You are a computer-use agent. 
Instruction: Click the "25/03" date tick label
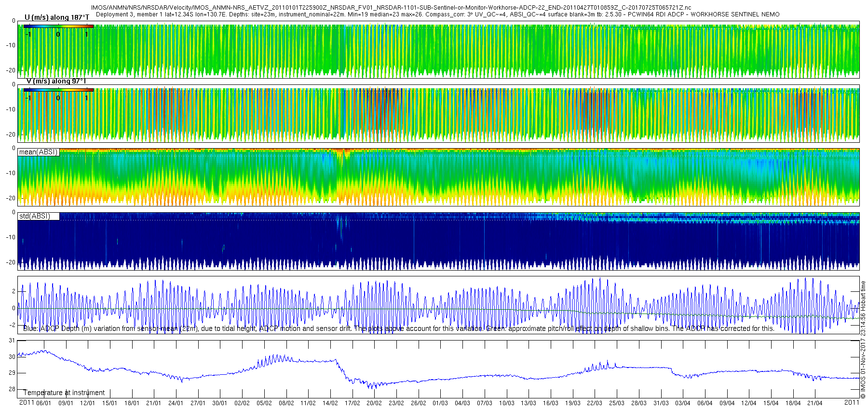pyautogui.click(x=617, y=403)
